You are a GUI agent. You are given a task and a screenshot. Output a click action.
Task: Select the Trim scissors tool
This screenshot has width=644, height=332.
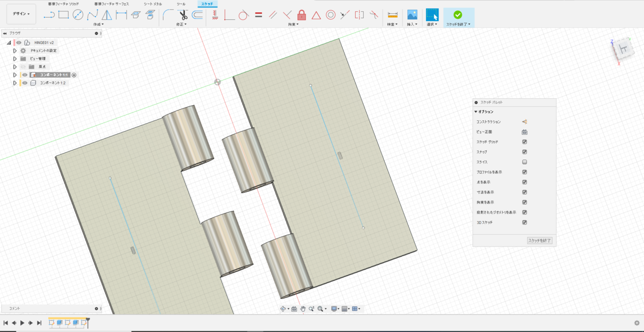point(183,15)
